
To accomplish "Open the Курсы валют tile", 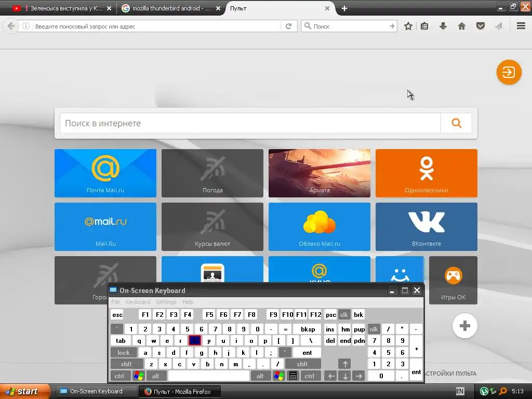I will pos(212,227).
